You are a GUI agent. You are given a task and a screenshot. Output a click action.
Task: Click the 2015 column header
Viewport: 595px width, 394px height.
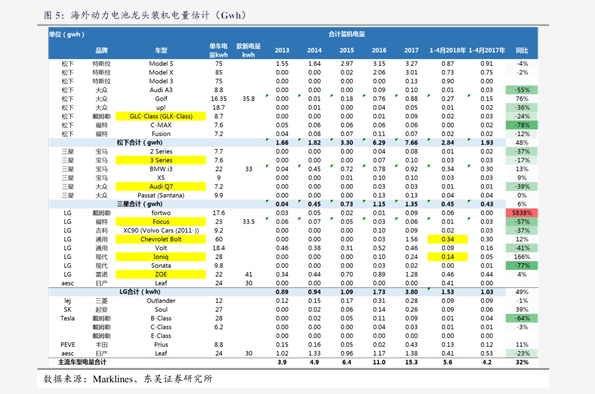(347, 50)
